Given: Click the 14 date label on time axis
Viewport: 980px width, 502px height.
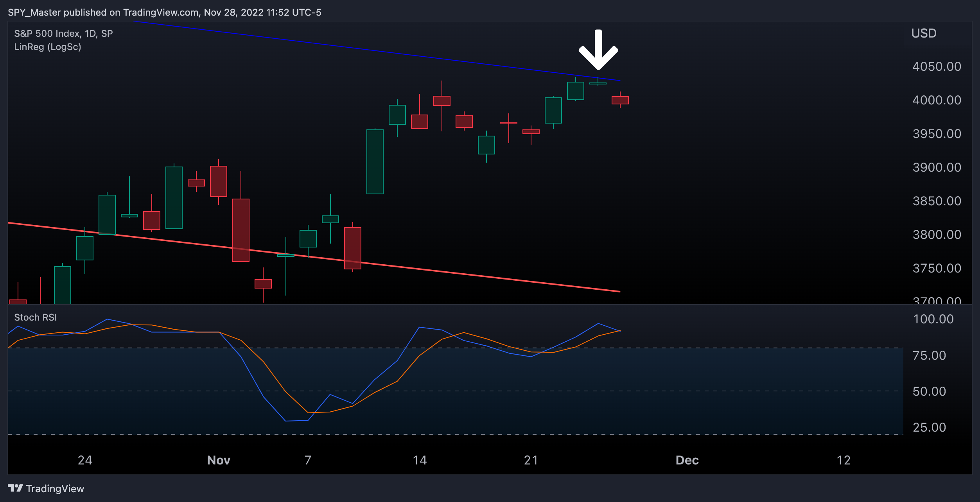Looking at the screenshot, I should coord(420,460).
